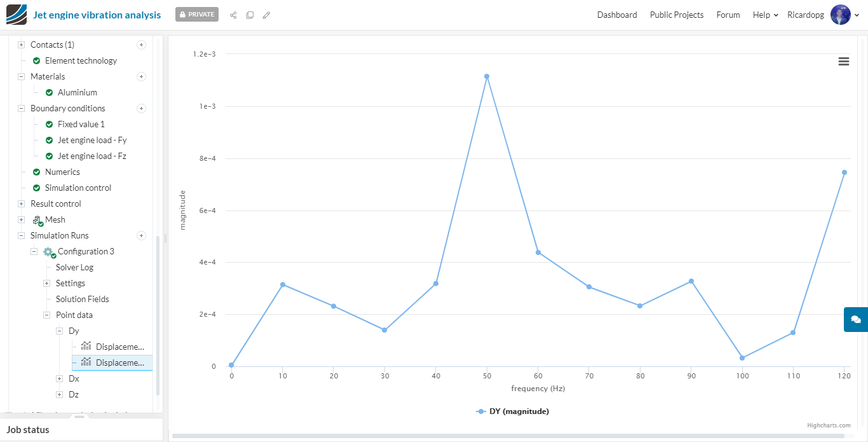Click the PRIVATE project button

point(197,14)
